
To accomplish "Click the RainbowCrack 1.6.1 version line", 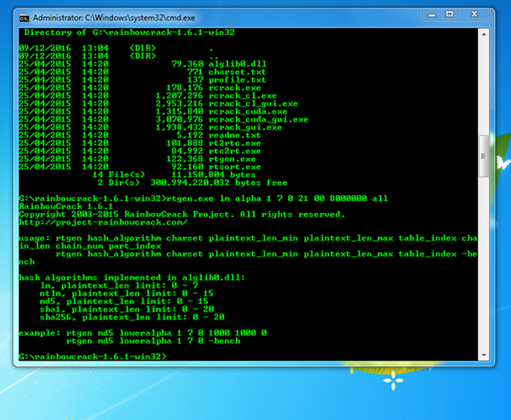I will (66, 206).
